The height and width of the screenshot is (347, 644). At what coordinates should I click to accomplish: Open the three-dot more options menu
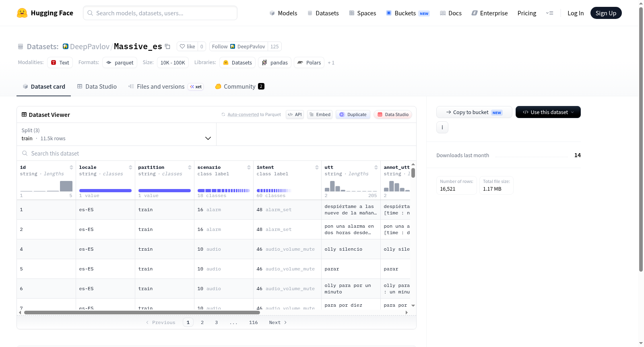tap(442, 127)
